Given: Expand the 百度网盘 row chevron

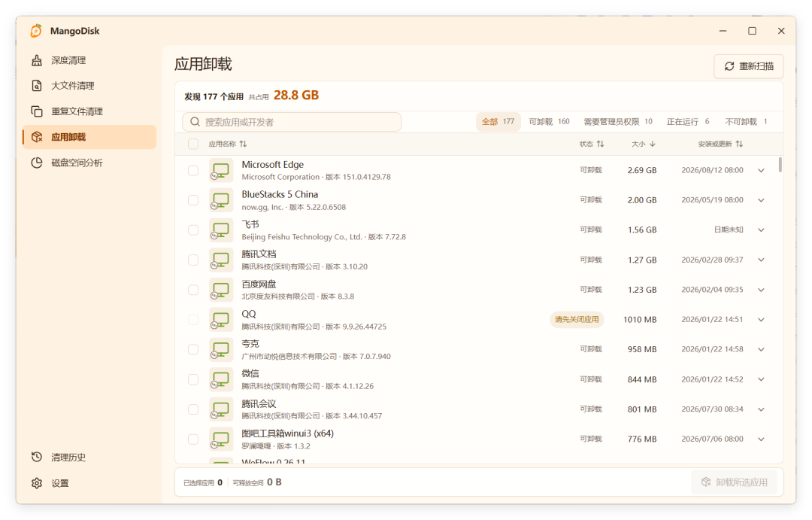Looking at the screenshot, I should click(761, 290).
